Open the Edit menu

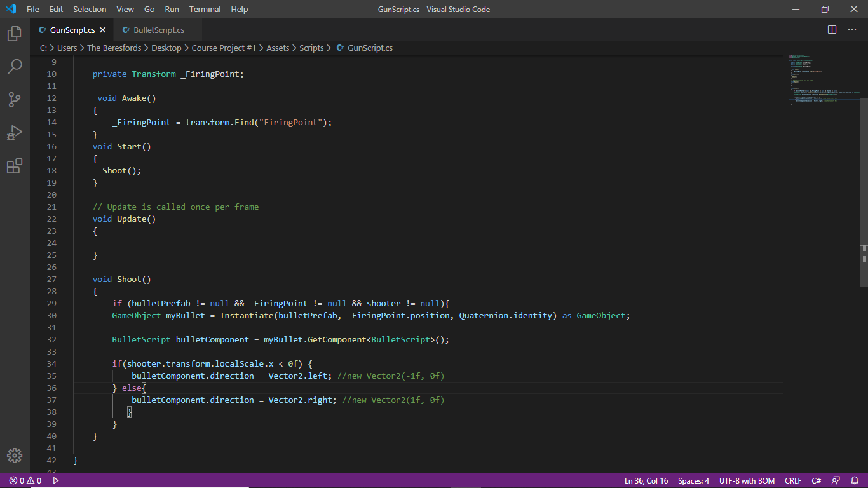56,9
